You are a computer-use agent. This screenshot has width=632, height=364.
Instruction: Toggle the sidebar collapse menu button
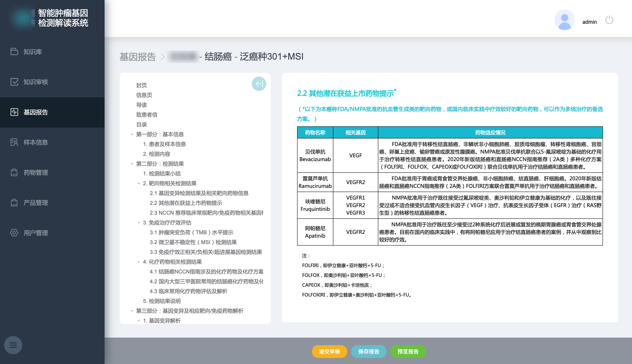click(13, 345)
